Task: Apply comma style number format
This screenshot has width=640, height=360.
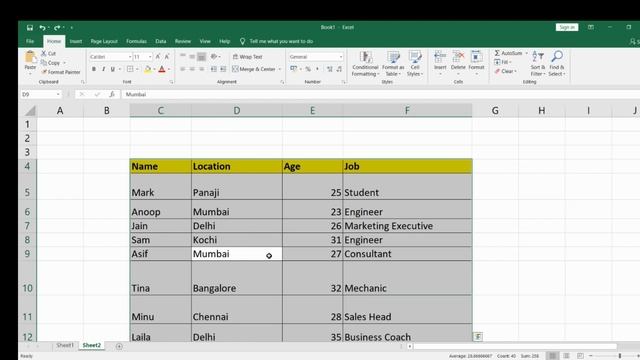Action: tap(317, 69)
